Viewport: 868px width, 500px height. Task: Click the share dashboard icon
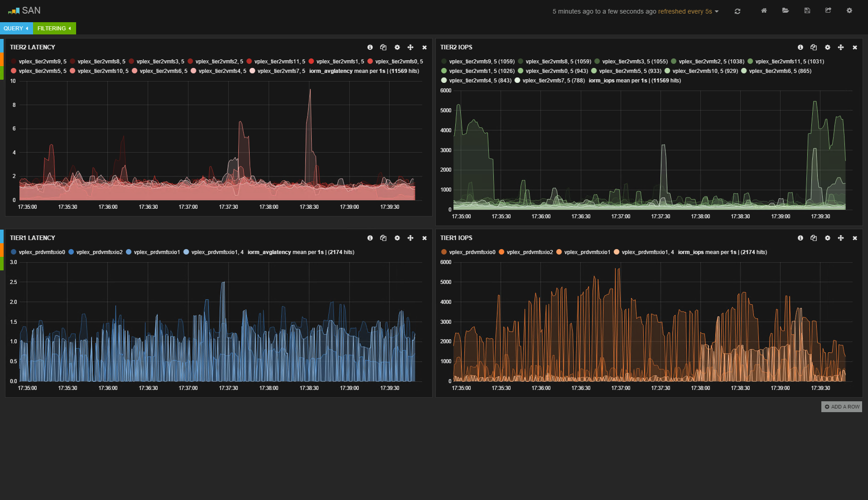click(828, 10)
